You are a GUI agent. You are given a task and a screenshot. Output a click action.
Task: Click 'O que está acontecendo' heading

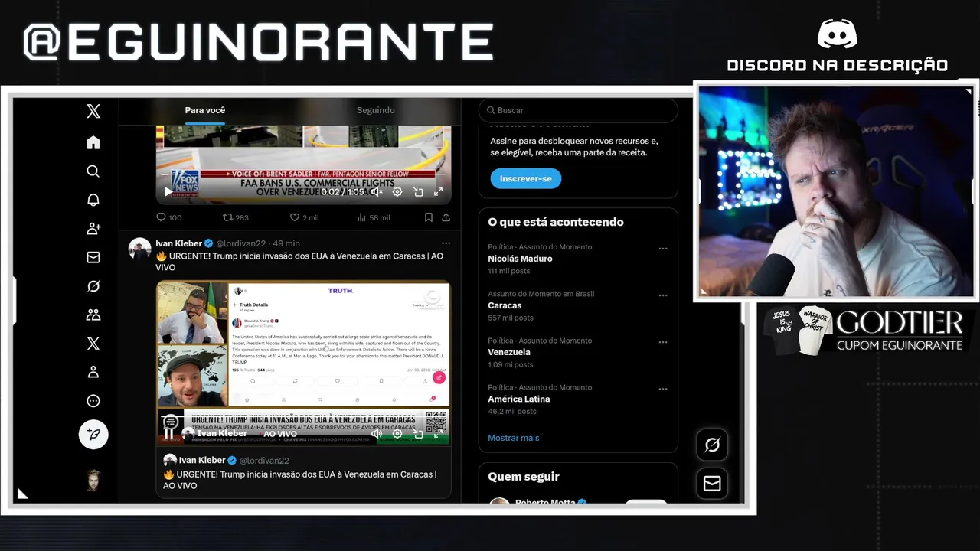point(556,222)
